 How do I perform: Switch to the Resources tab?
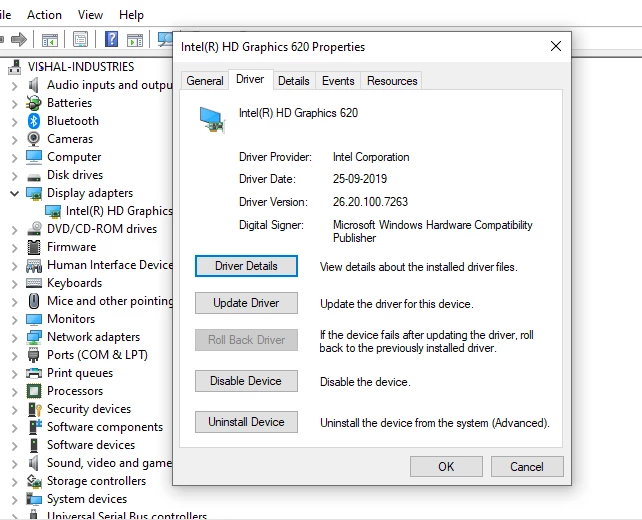392,81
